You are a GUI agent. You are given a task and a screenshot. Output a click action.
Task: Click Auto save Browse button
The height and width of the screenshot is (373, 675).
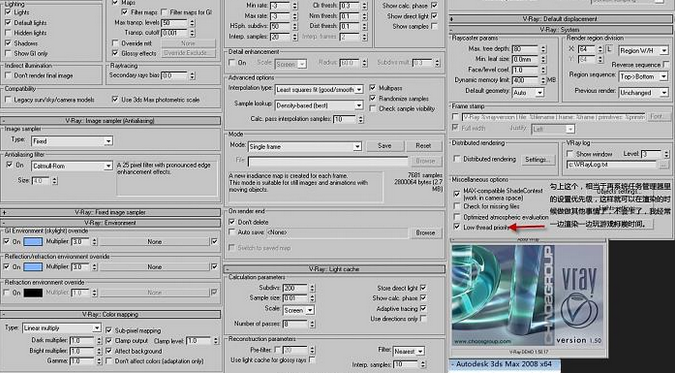(x=425, y=233)
